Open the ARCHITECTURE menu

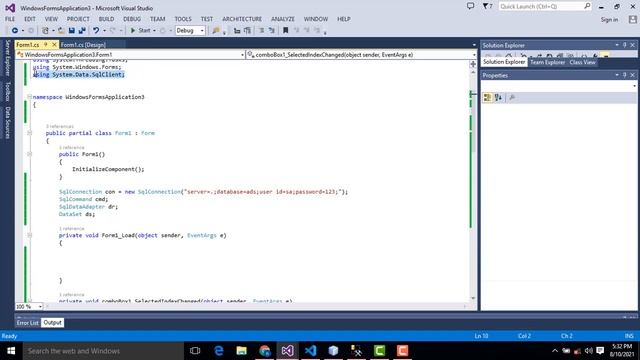point(242,19)
